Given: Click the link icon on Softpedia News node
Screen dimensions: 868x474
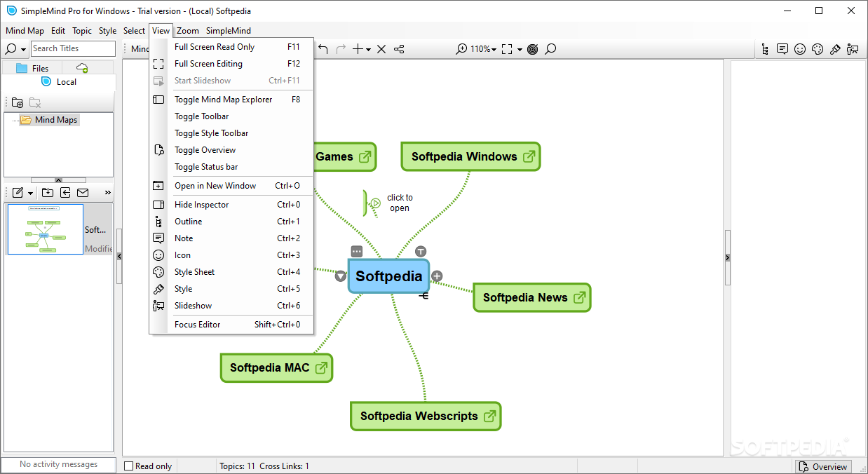Looking at the screenshot, I should click(580, 298).
